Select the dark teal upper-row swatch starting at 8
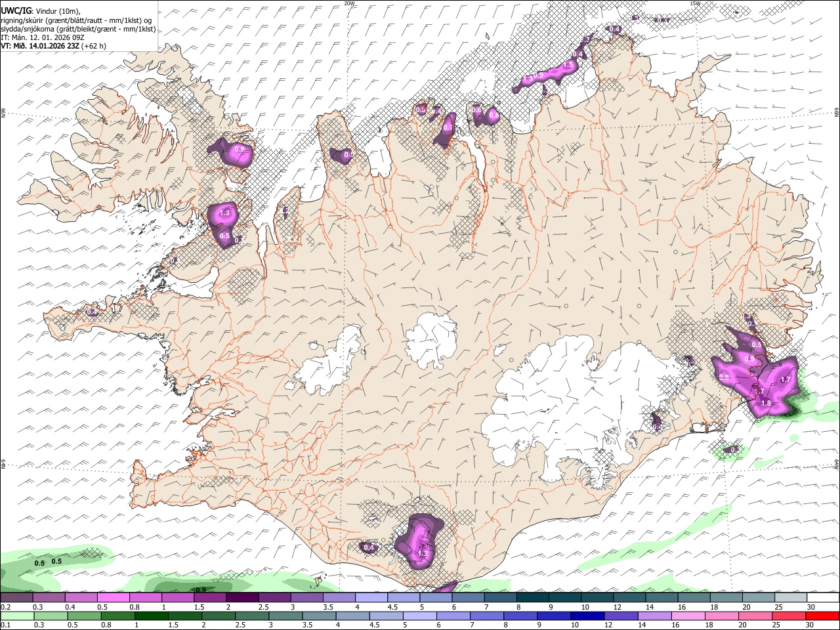Screen dimensions: 840x630 (x=533, y=597)
